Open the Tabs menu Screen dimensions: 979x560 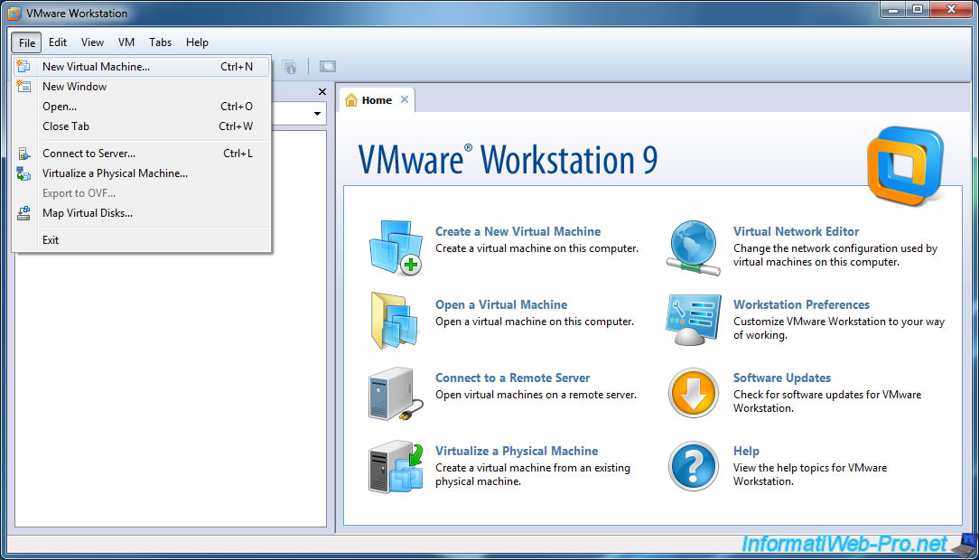pyautogui.click(x=160, y=42)
